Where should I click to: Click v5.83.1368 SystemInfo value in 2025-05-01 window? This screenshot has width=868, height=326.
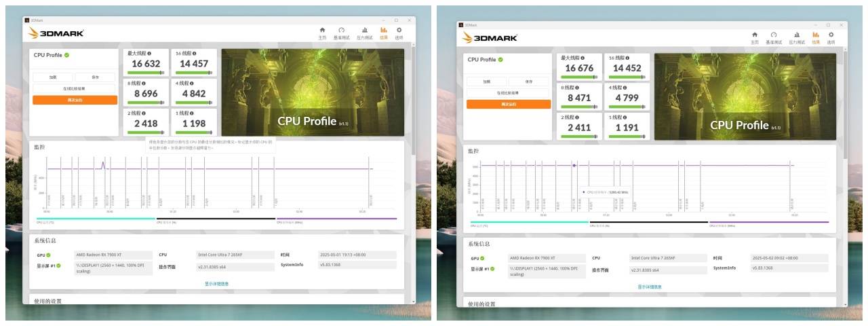(x=357, y=265)
